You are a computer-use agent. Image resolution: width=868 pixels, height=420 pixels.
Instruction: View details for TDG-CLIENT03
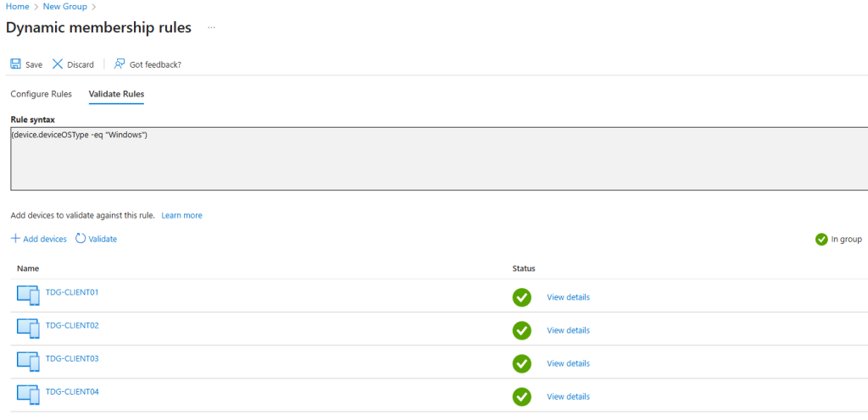tap(568, 363)
